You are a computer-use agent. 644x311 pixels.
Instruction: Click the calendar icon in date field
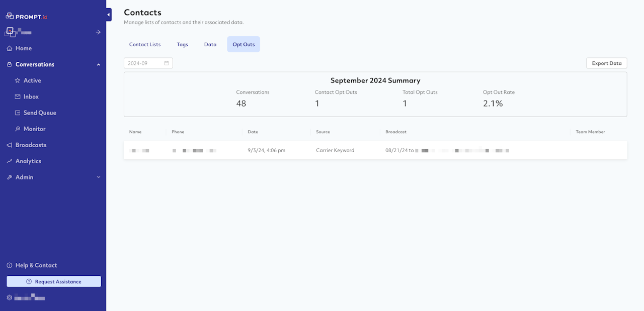pyautogui.click(x=167, y=63)
